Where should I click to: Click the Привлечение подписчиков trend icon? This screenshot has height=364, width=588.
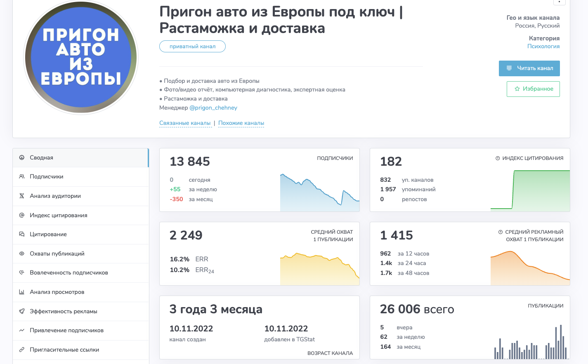(x=21, y=330)
